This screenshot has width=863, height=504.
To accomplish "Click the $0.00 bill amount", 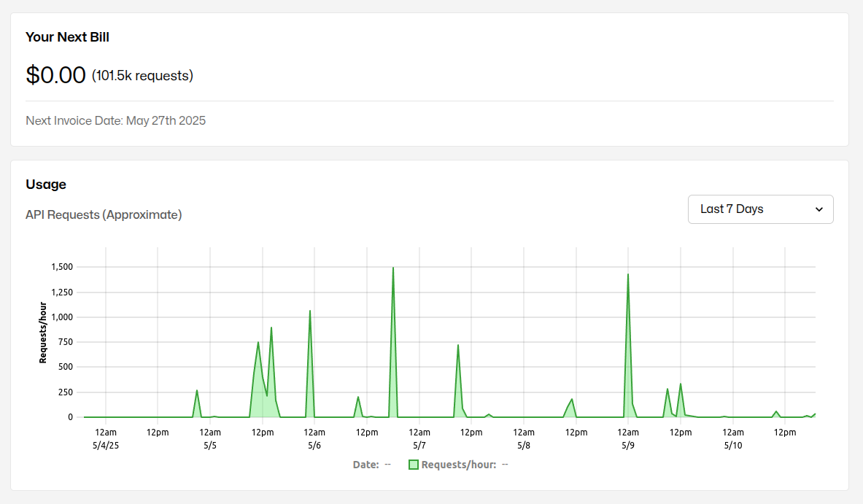I will click(55, 75).
